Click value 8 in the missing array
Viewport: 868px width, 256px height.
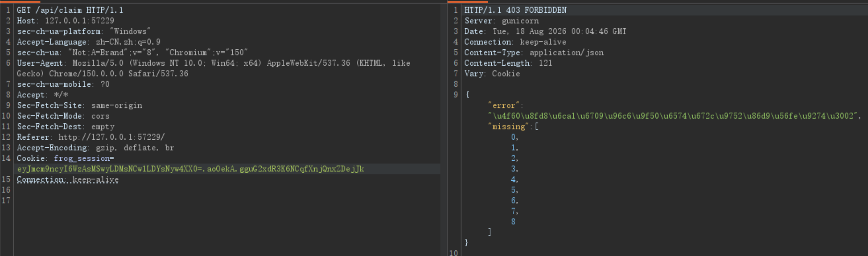pyautogui.click(x=513, y=222)
